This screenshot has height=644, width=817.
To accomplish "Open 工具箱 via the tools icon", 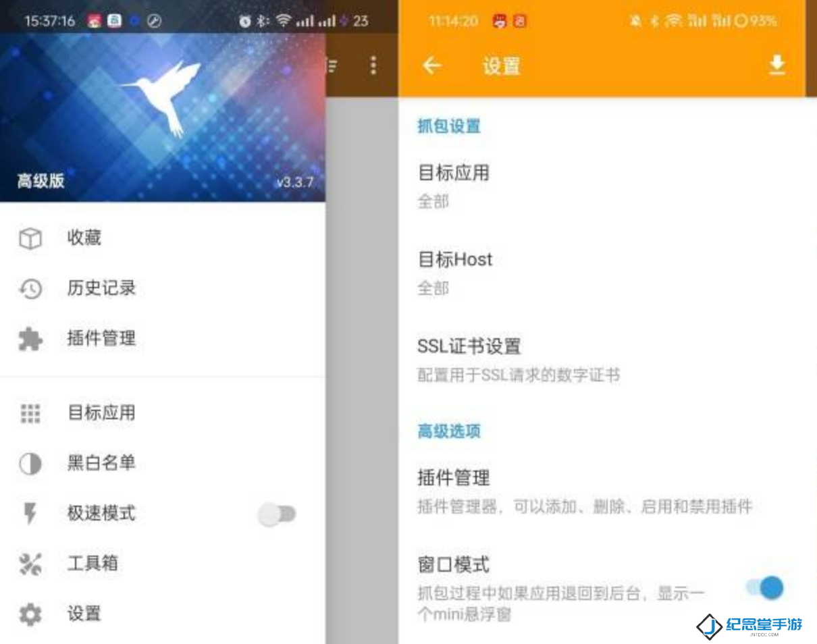I will 30,564.
